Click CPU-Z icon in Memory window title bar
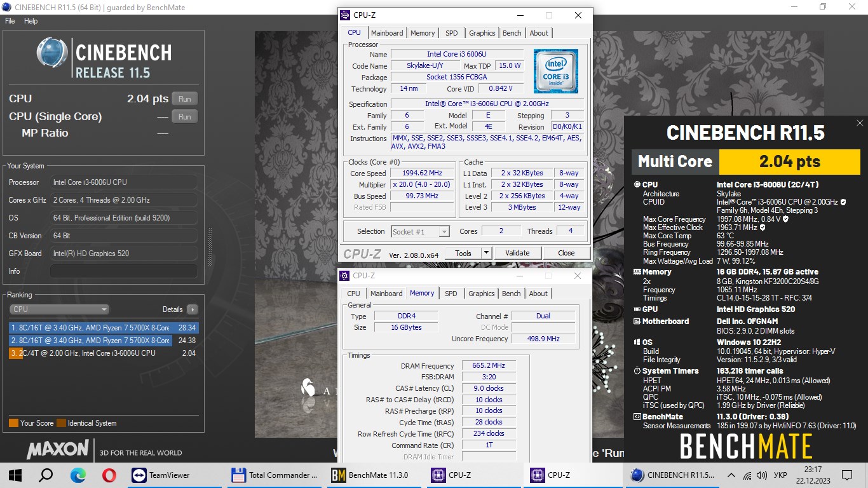868x488 pixels. click(344, 276)
